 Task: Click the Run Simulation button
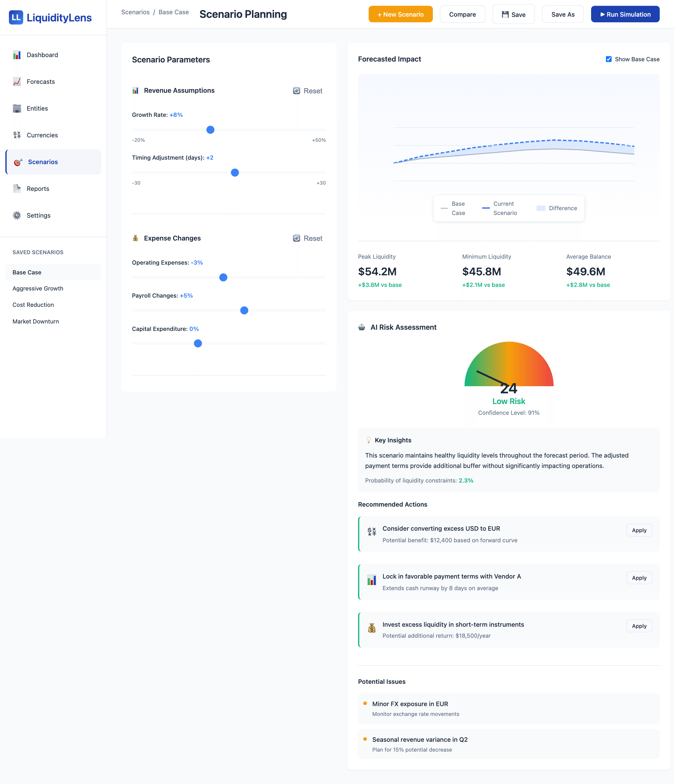[625, 14]
